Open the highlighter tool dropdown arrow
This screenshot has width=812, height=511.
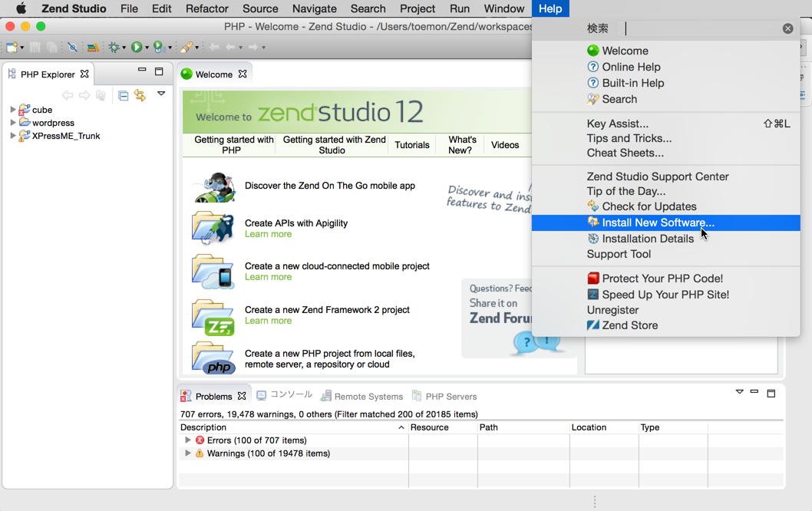(196, 48)
